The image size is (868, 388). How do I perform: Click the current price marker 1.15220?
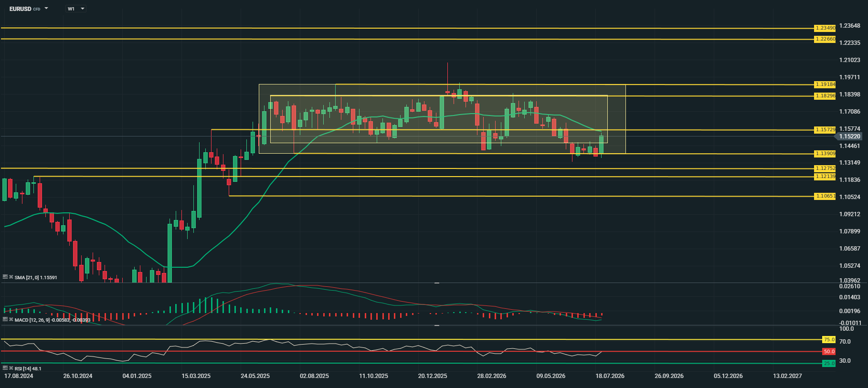click(849, 136)
